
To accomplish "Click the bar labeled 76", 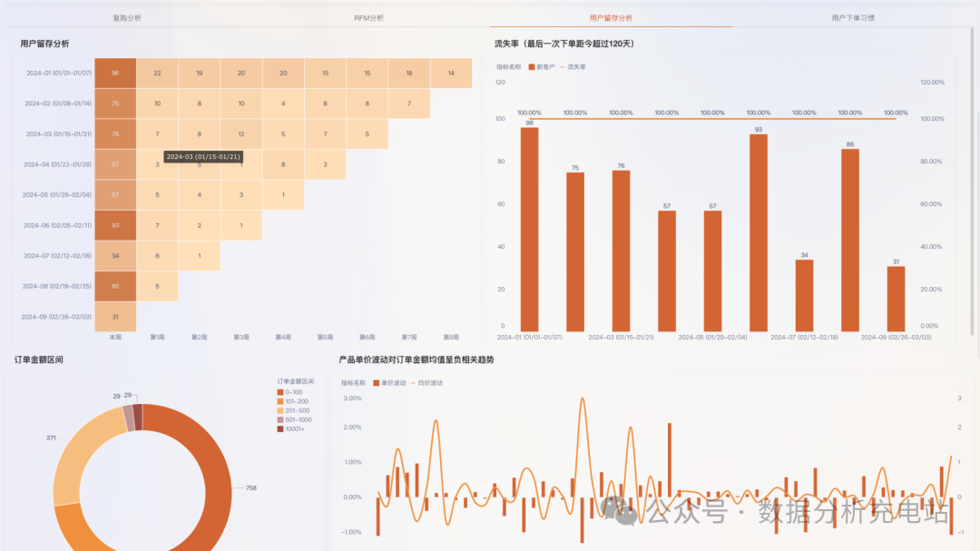I will 621,251.
